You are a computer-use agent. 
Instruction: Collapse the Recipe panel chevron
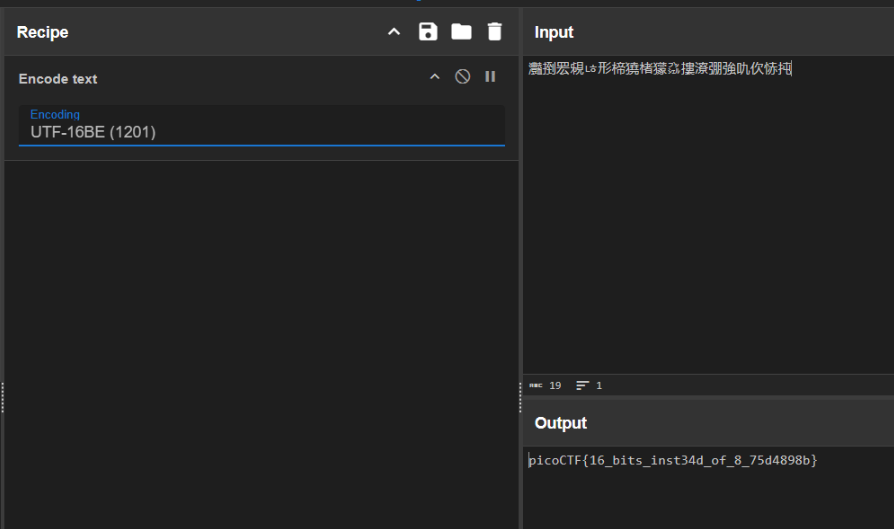coord(394,32)
